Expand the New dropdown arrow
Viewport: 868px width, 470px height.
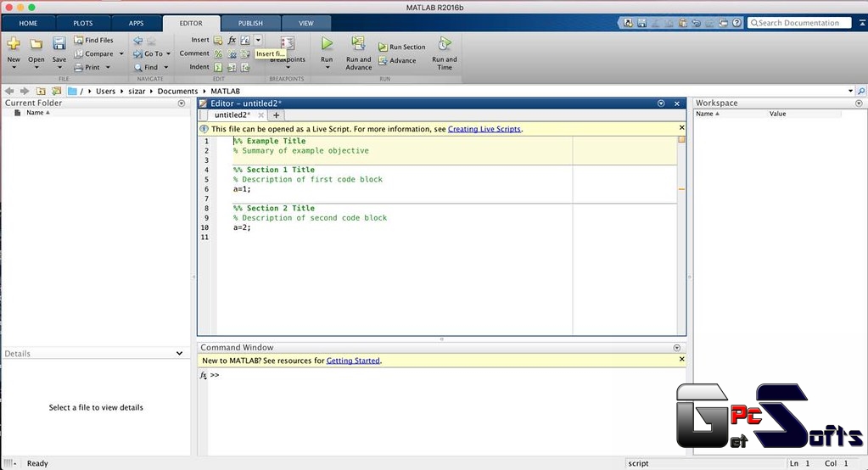(14, 68)
